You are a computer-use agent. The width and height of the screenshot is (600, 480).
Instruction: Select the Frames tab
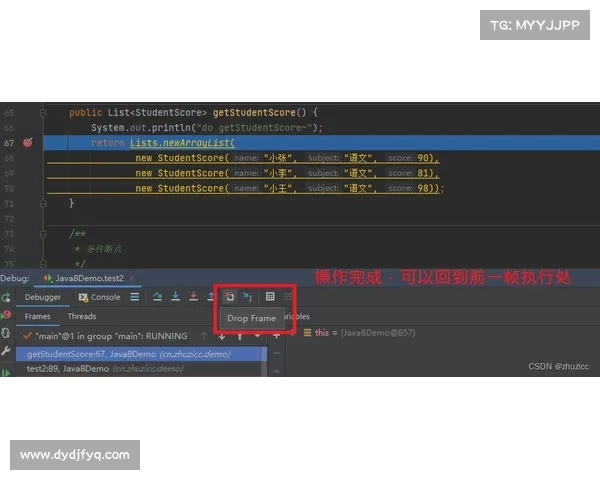(38, 316)
